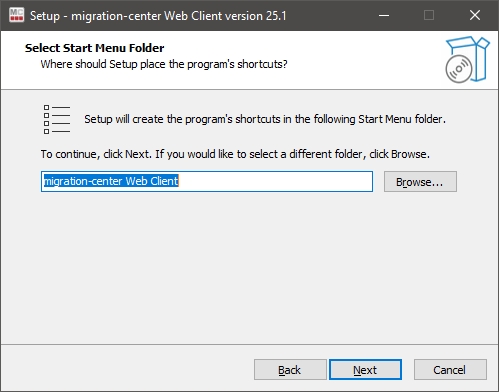499x392 pixels.
Task: Cancel the migration-center installation
Action: click(450, 370)
